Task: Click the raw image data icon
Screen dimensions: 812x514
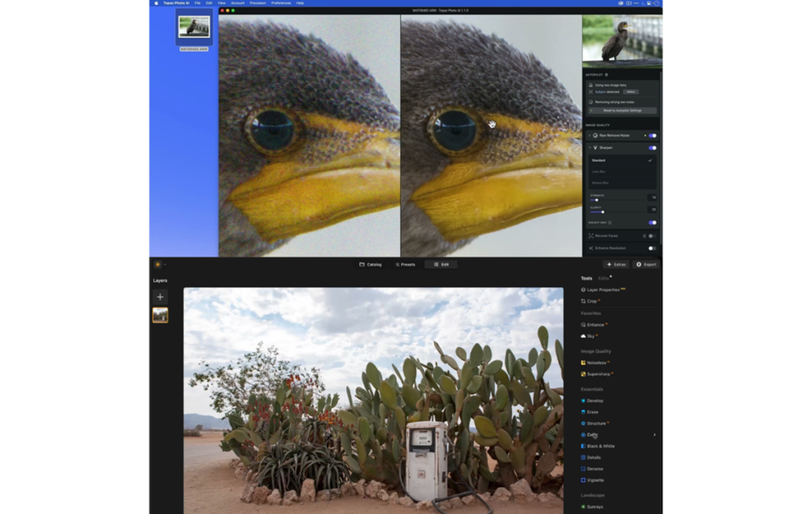Action: click(591, 85)
